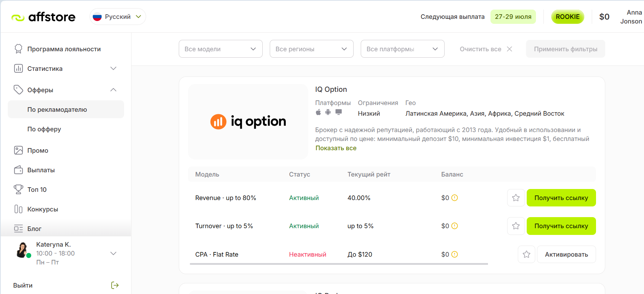Click the info icon beside Revenue balance
Viewport: 644px width, 294px height.
(455, 198)
